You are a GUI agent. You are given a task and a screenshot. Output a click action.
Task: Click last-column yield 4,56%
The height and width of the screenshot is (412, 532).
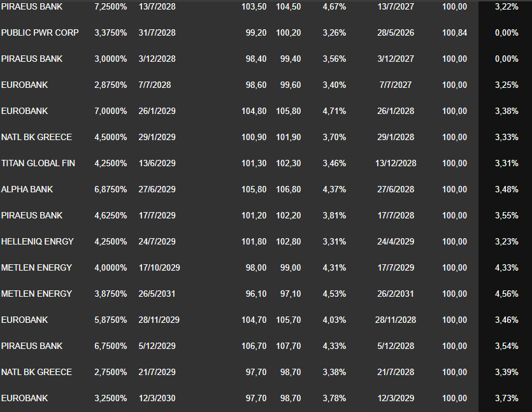point(507,294)
